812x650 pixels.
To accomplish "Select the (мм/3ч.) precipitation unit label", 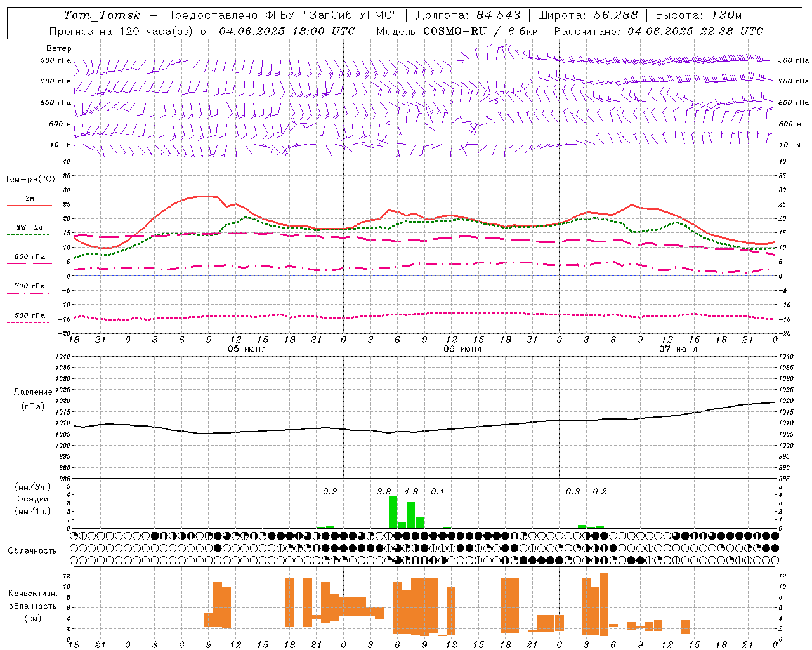I will point(32,487).
